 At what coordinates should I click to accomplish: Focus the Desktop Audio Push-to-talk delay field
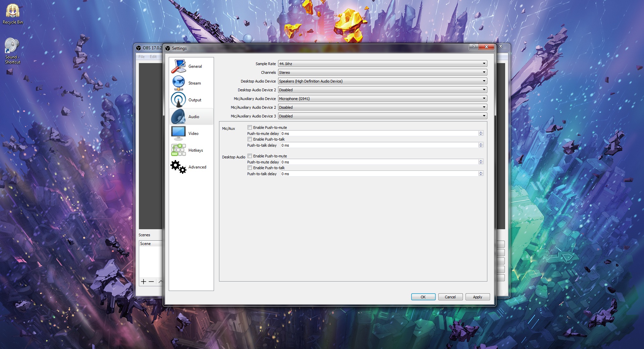tap(379, 174)
